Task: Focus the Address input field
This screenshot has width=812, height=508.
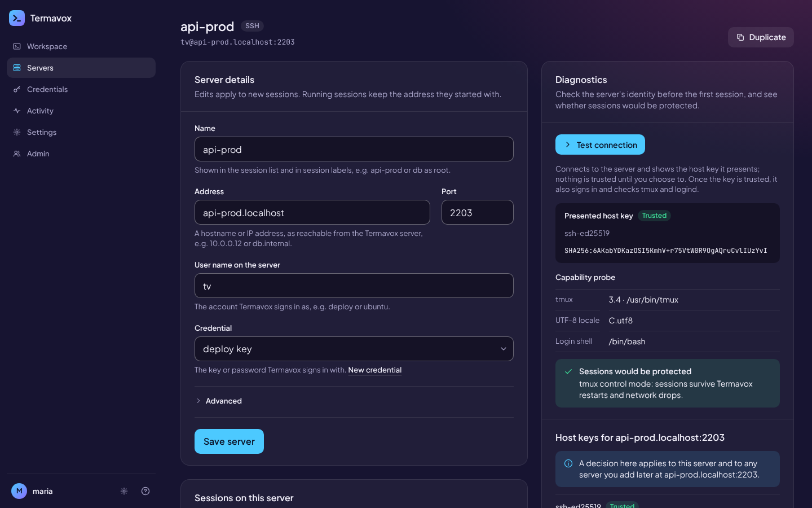Action: pyautogui.click(x=312, y=212)
